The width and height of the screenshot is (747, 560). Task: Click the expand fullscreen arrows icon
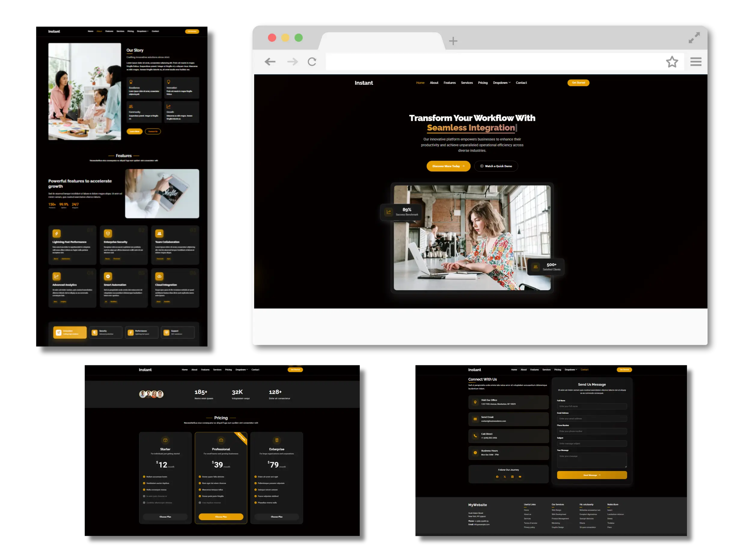(694, 38)
